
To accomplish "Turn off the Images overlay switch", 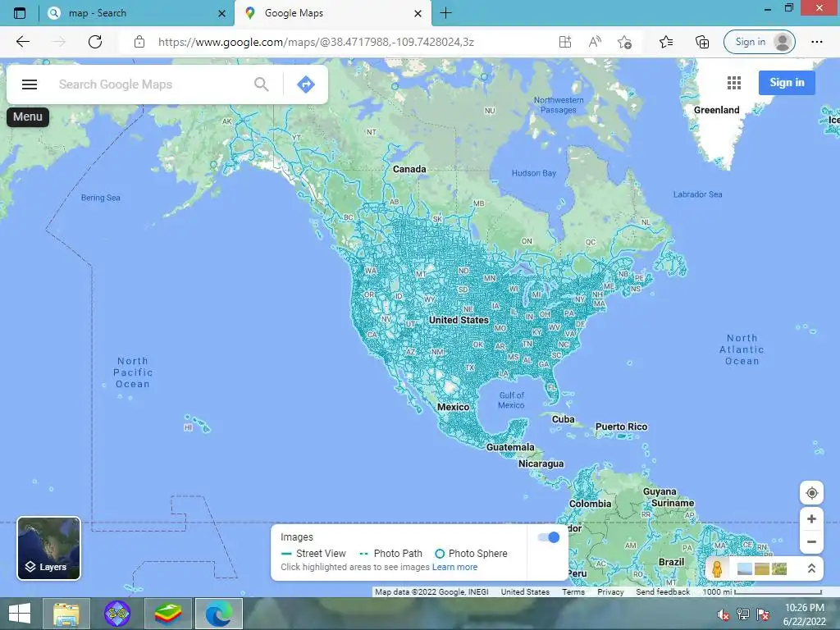I will click(549, 537).
